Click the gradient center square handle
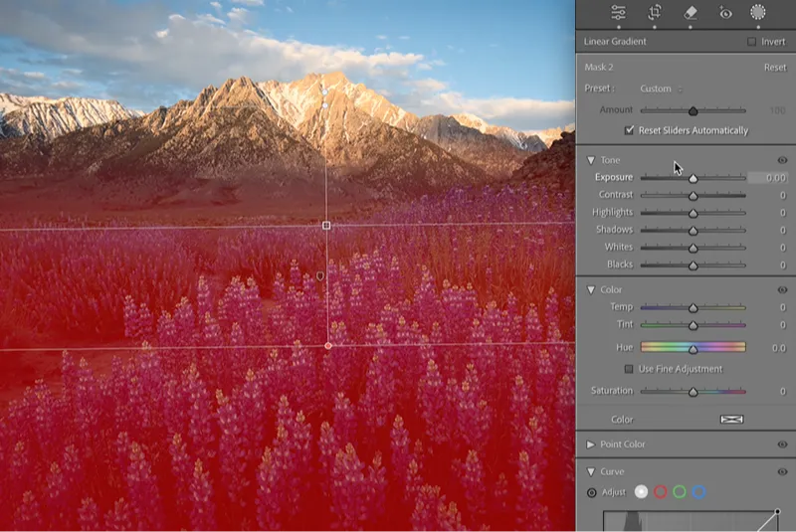 click(326, 225)
